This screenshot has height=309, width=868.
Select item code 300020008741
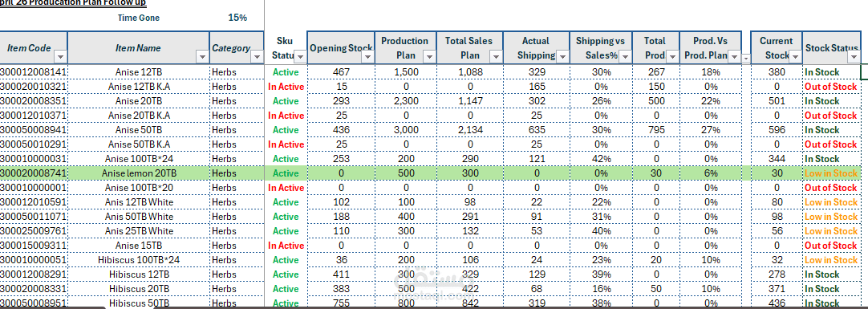[33, 173]
